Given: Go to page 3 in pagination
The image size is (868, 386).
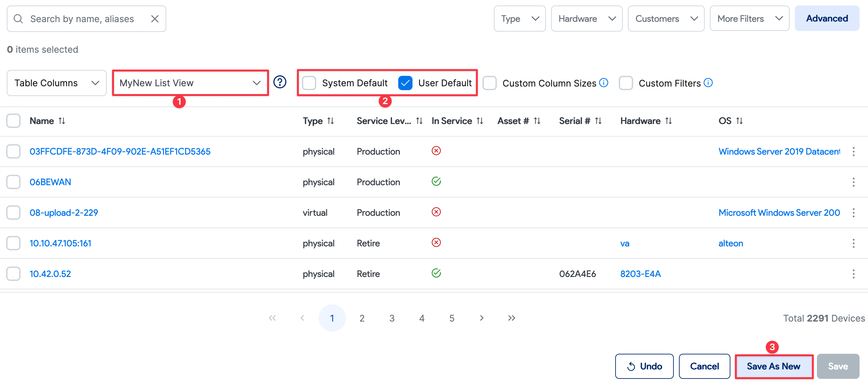Looking at the screenshot, I should [392, 318].
